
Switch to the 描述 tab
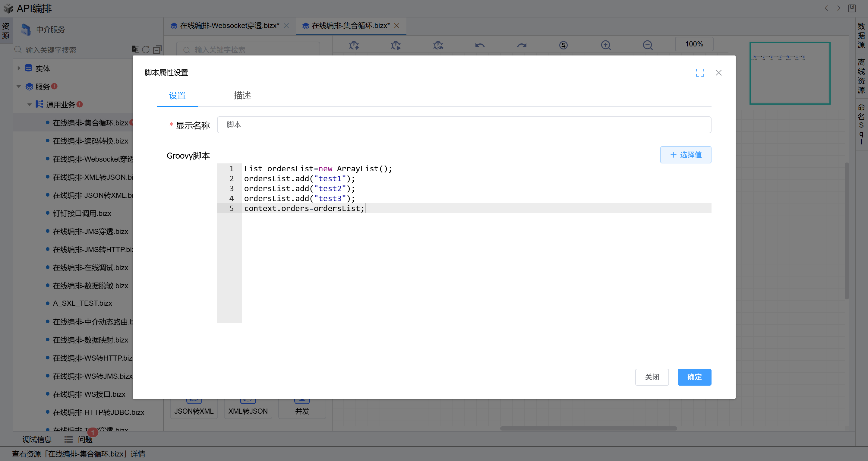[x=242, y=96]
